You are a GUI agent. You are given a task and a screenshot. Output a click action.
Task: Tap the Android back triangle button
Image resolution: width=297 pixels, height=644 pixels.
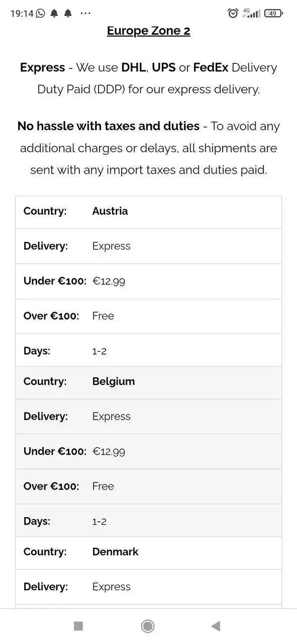(x=216, y=626)
